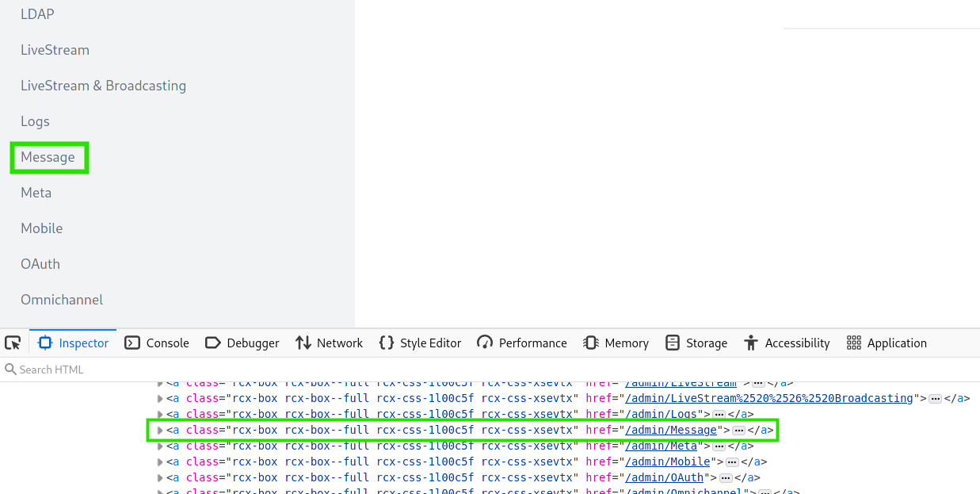
Task: Click ellipsis badge in /admin/Message row
Action: coord(738,431)
